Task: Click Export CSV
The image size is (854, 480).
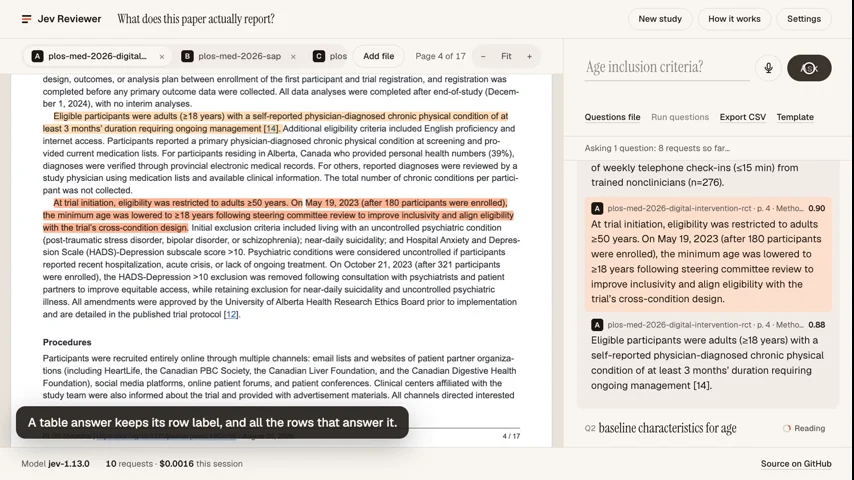Action: (742, 117)
